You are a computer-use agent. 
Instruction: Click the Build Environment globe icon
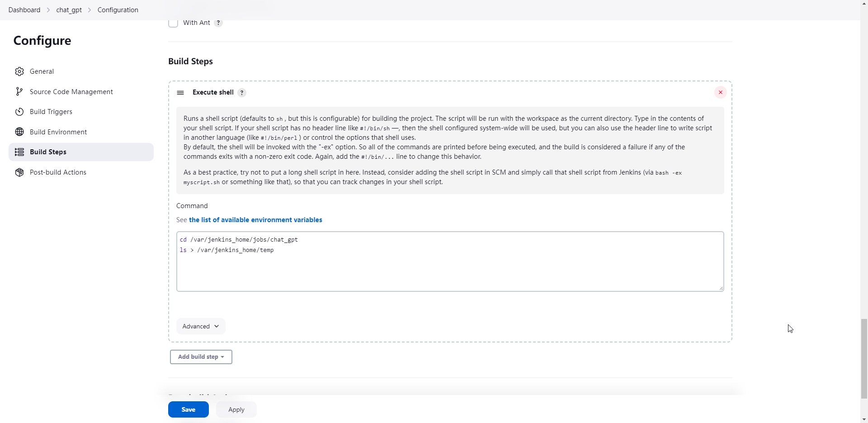click(19, 132)
